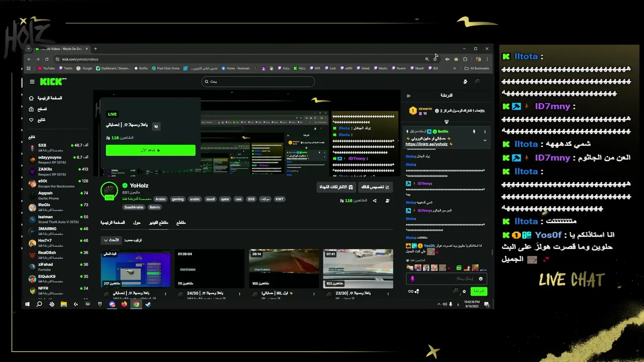Open the Google bookmark
Viewport: 644px width, 362px height.
tap(85, 68)
